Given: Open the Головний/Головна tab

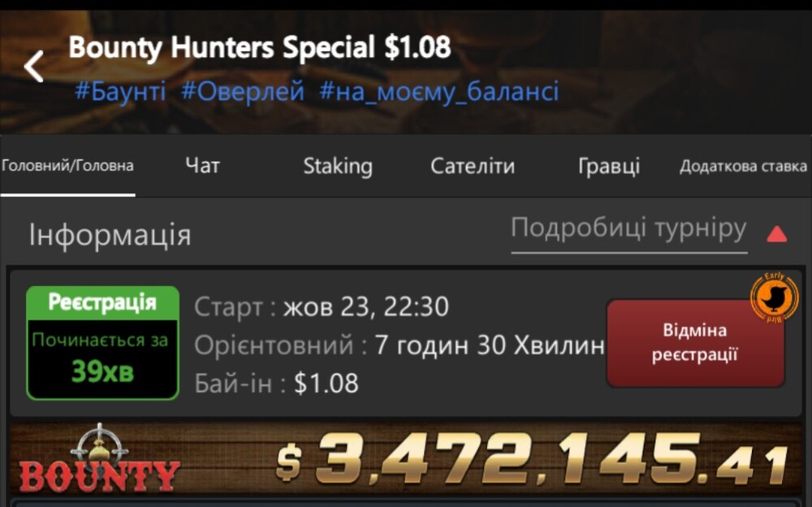Looking at the screenshot, I should tap(67, 166).
